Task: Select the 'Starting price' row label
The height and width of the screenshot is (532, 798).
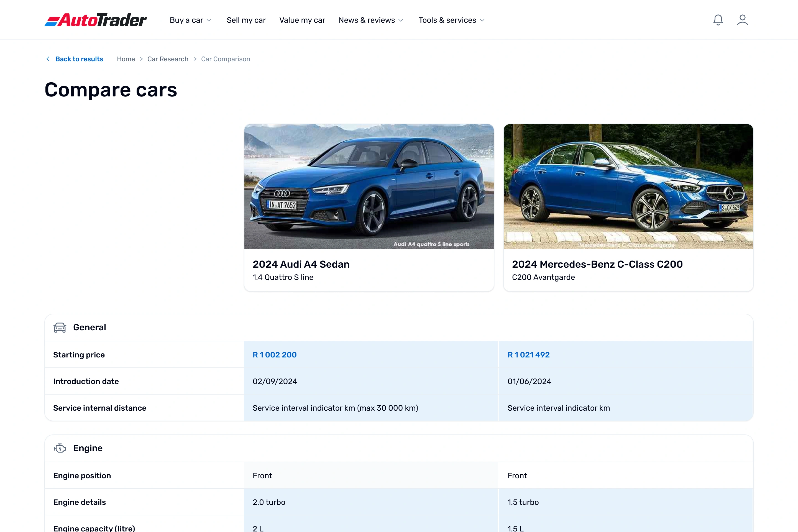Action: 79,355
